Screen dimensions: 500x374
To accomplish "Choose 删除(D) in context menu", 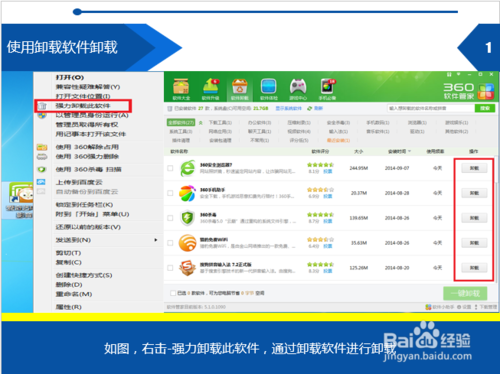I will pyautogui.click(x=69, y=285).
